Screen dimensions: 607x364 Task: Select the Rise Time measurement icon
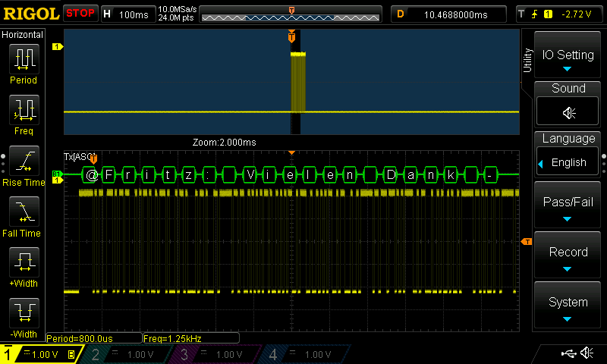pos(24,161)
